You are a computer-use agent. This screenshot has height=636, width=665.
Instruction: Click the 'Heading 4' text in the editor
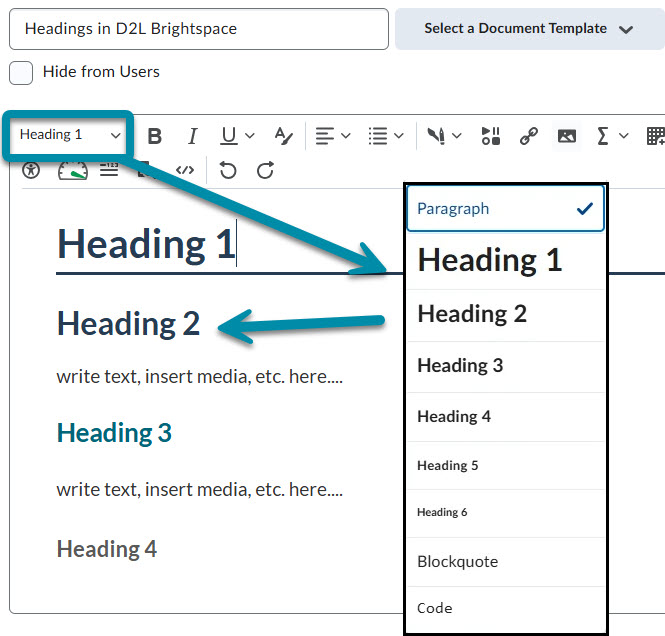point(107,549)
